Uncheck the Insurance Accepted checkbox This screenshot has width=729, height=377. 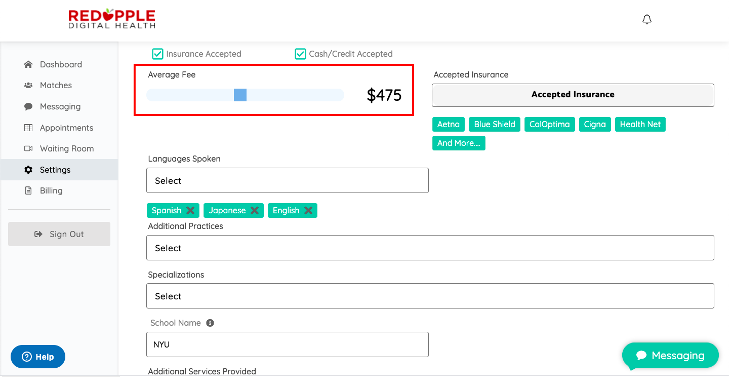click(x=158, y=54)
